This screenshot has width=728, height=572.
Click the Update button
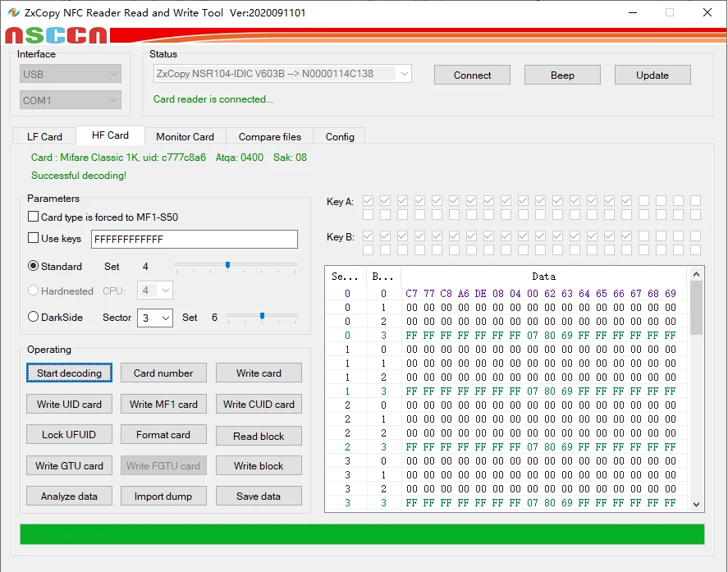click(x=652, y=76)
